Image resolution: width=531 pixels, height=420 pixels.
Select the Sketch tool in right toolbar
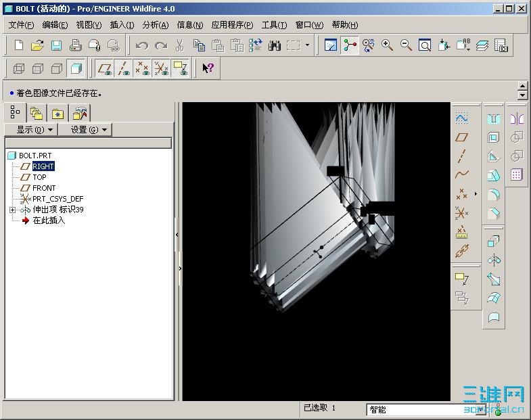click(x=462, y=118)
